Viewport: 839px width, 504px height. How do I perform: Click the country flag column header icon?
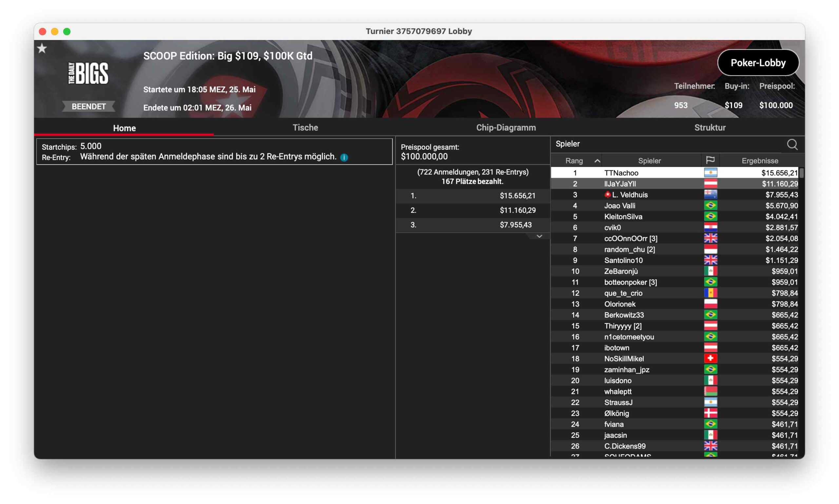tap(710, 160)
